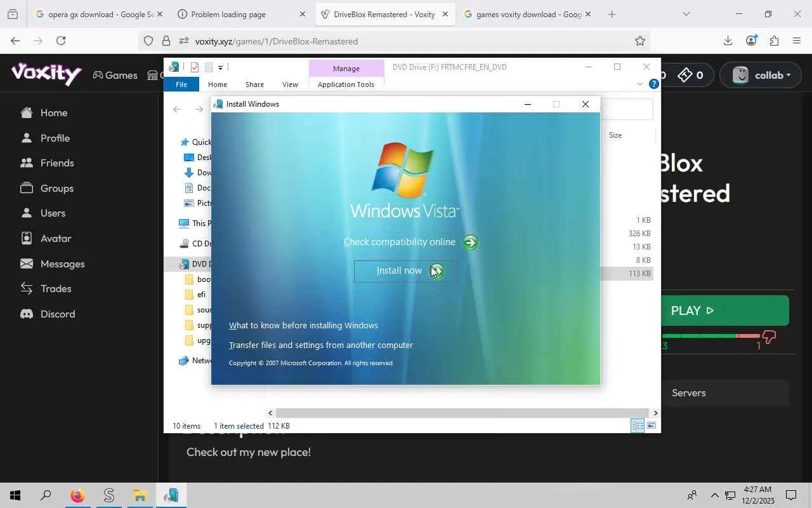Open the Application Tools ribbon tab

346,84
